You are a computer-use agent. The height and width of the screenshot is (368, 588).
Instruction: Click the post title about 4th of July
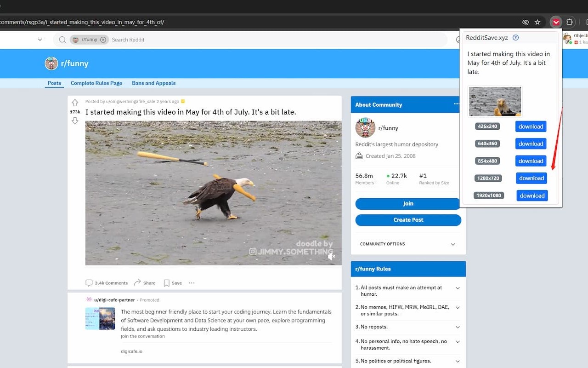191,112
